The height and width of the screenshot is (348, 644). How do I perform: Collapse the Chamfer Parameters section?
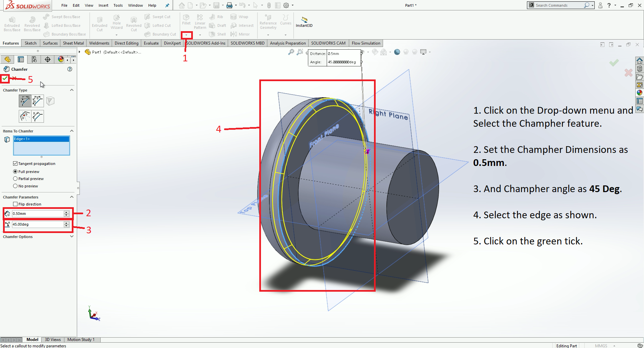[x=71, y=197]
